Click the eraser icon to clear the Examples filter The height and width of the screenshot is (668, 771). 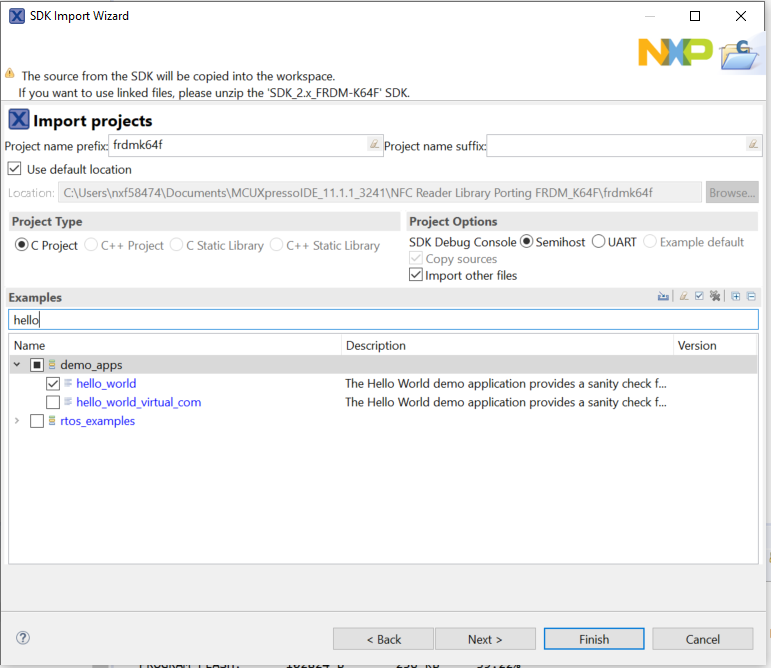(683, 296)
